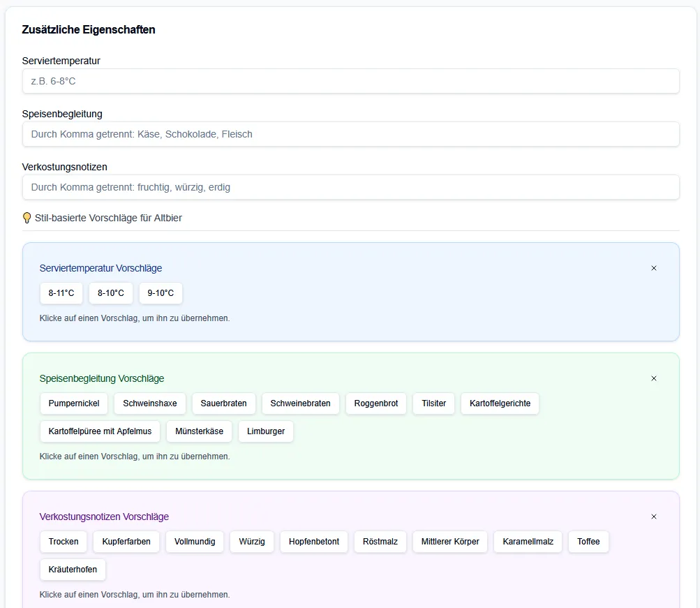
Task: Focus the Speisenbegleitung text field
Action: [350, 134]
